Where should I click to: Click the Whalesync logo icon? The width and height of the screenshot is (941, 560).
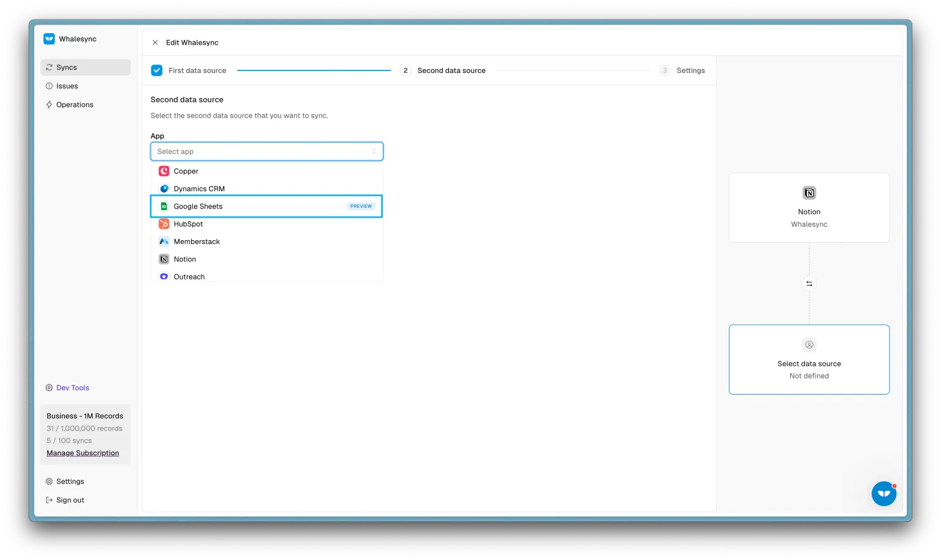[49, 39]
